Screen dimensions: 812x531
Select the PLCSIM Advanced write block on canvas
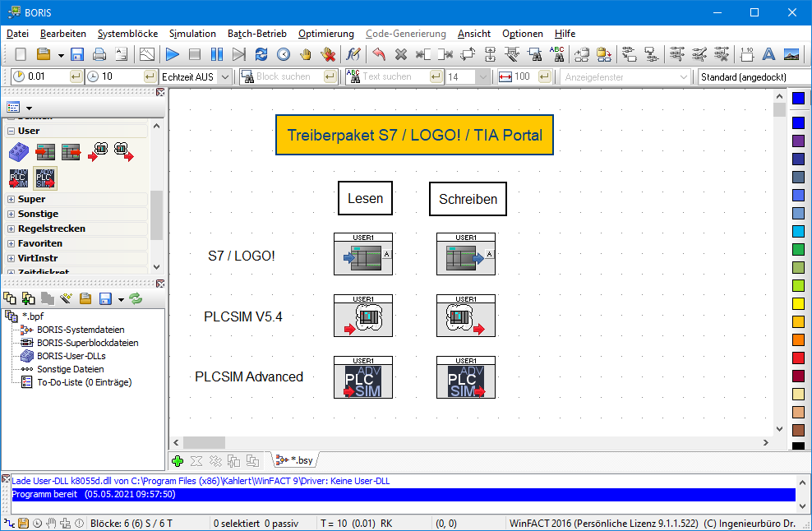click(x=465, y=377)
